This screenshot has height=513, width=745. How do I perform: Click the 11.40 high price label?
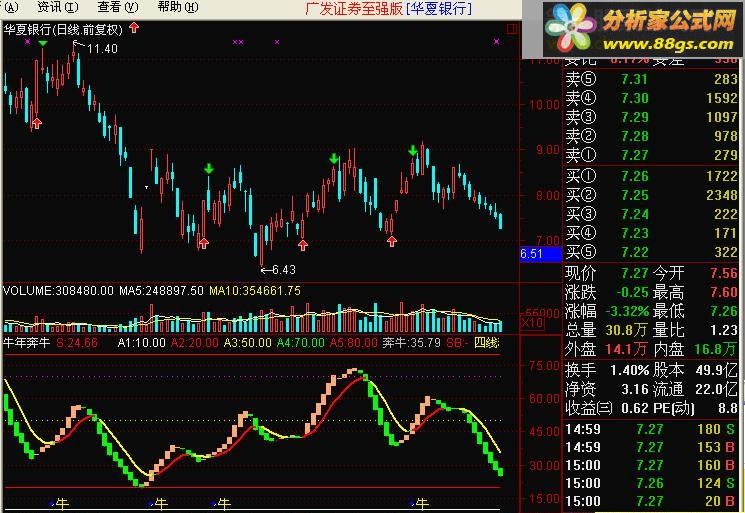pos(102,48)
